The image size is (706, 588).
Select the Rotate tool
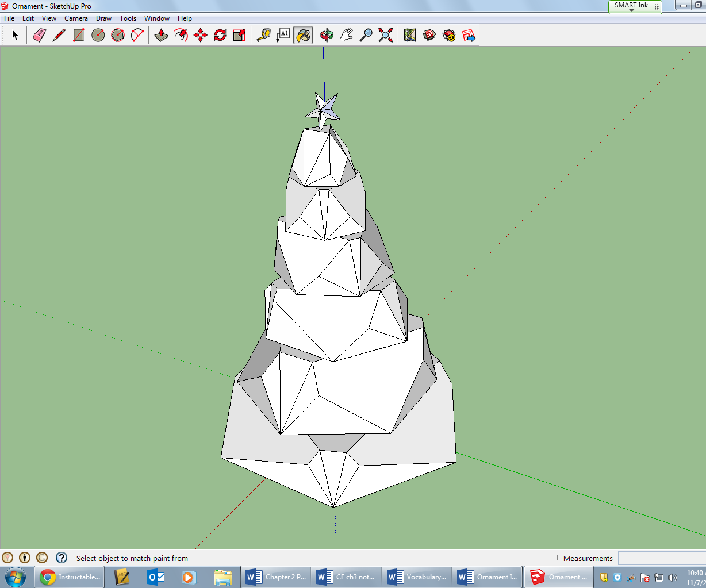click(219, 35)
